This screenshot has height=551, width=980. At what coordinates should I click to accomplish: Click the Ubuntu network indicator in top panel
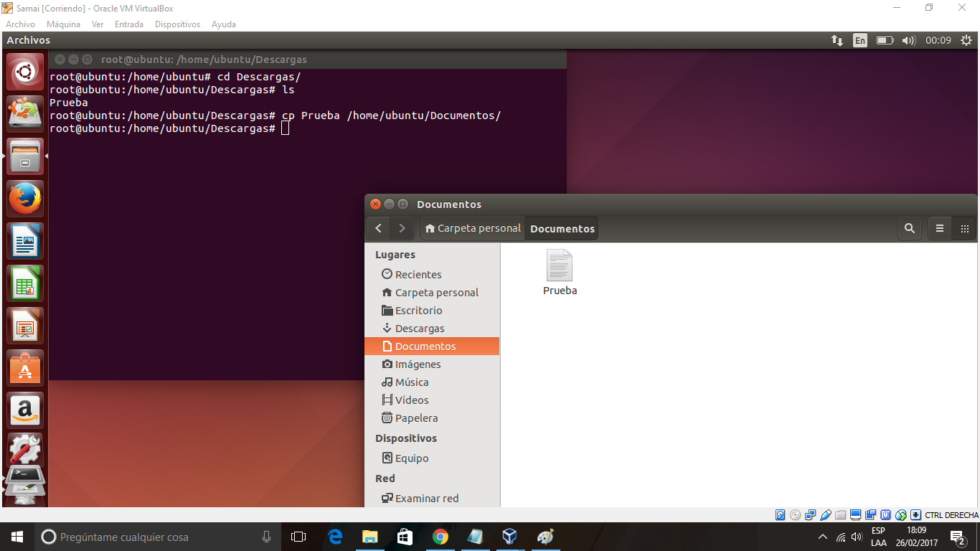[x=837, y=40]
